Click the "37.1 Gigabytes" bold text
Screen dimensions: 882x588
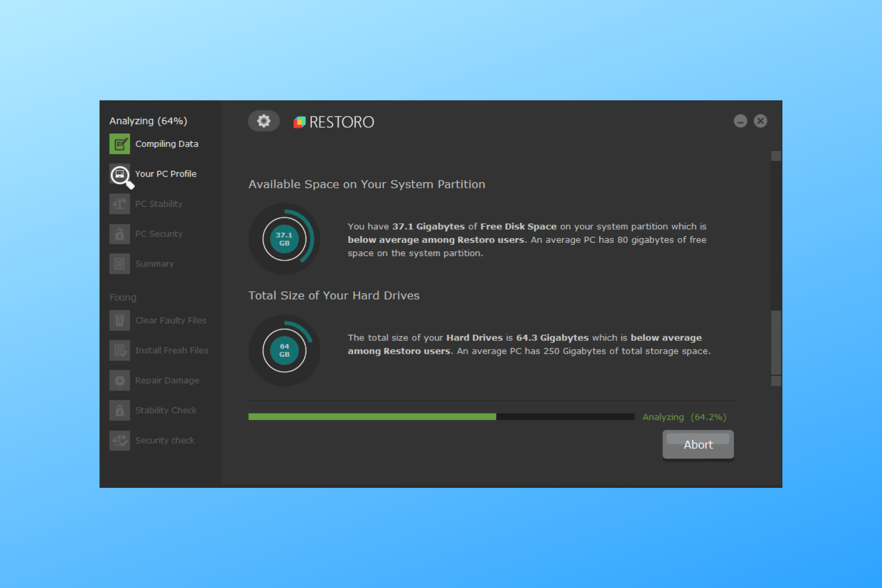tap(429, 226)
